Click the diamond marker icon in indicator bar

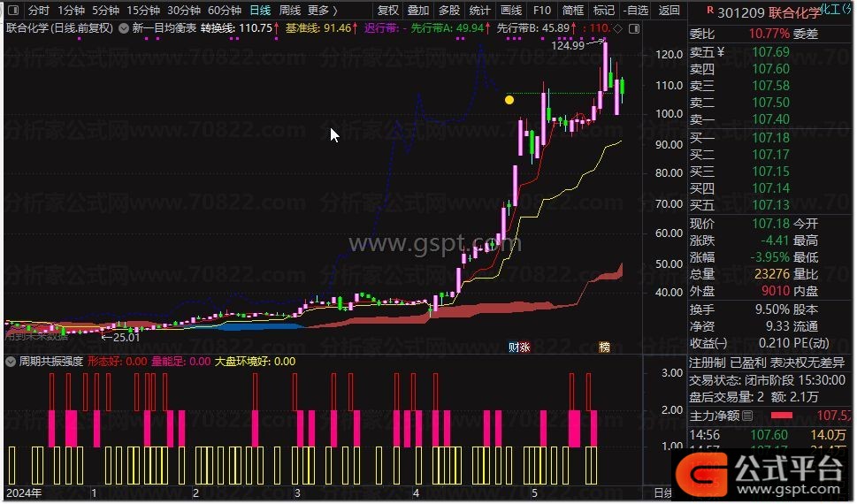point(617,28)
